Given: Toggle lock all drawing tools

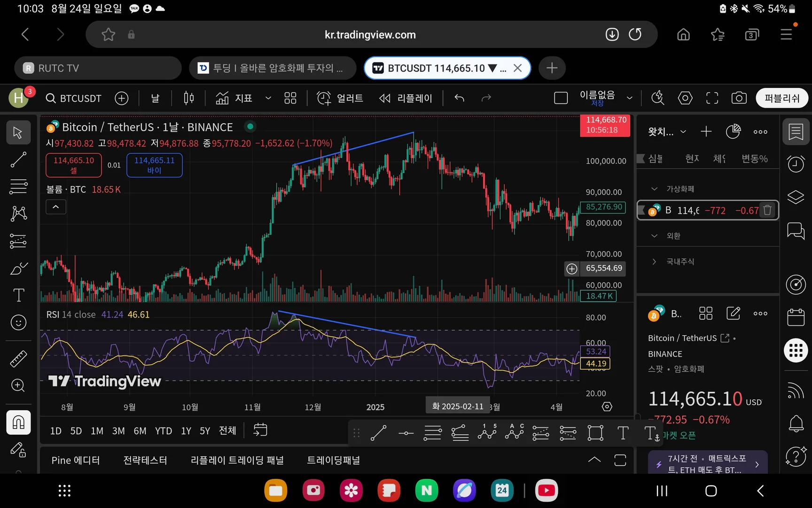Looking at the screenshot, I should (x=18, y=450).
